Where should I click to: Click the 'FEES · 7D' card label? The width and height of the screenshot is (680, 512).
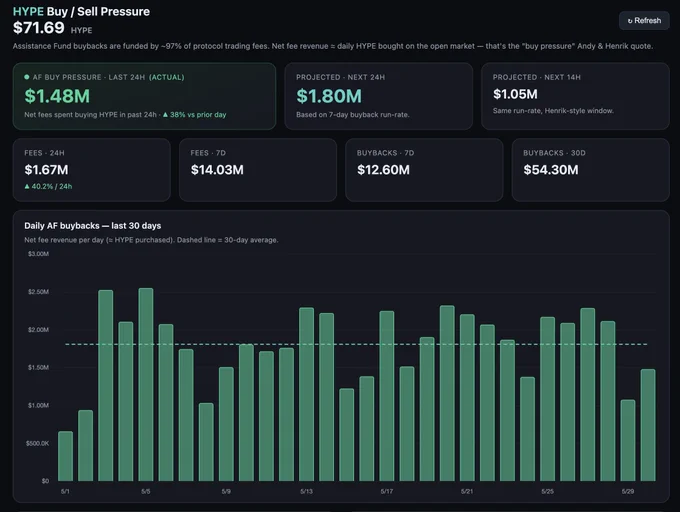pyautogui.click(x=208, y=153)
